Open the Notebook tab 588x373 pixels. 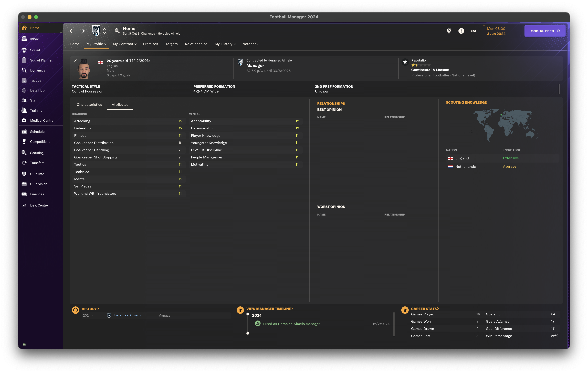pos(250,44)
